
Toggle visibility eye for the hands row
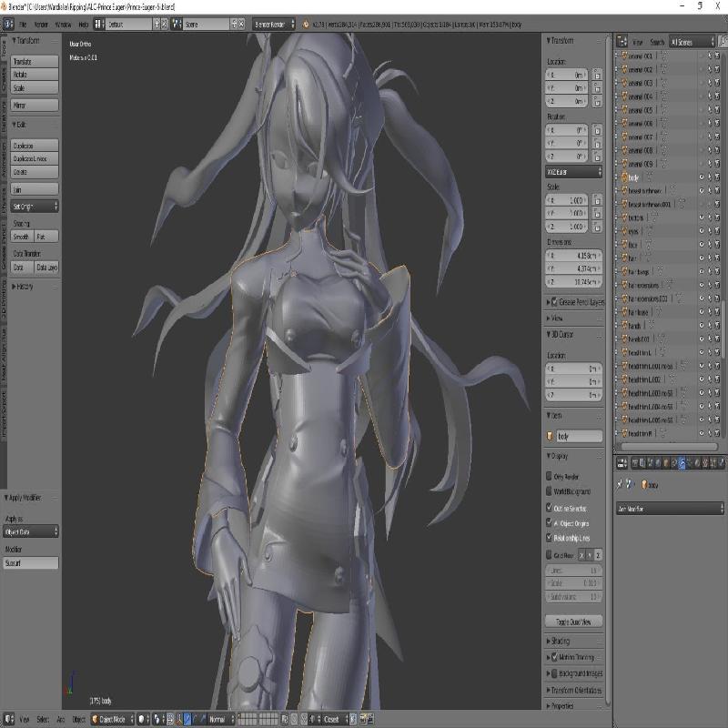click(701, 326)
